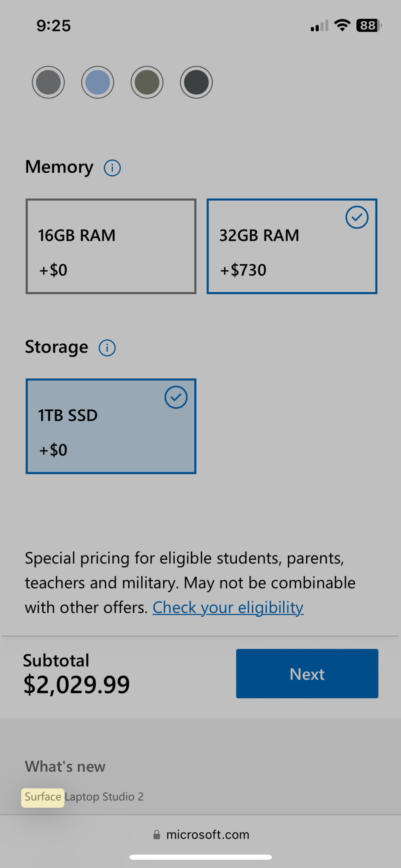Open the Memory info icon
This screenshot has width=401, height=868.
tap(112, 168)
